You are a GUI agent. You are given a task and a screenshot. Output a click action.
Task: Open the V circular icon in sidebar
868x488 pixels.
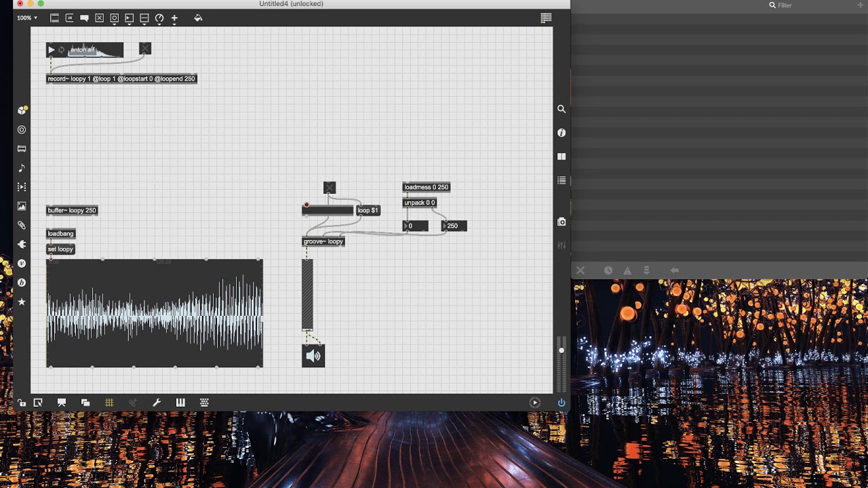22,263
